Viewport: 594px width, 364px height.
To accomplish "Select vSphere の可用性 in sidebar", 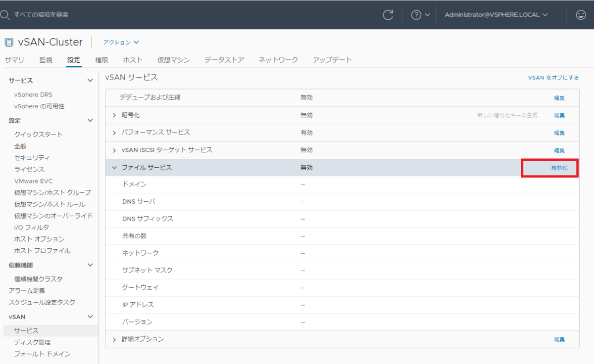I will (x=39, y=106).
